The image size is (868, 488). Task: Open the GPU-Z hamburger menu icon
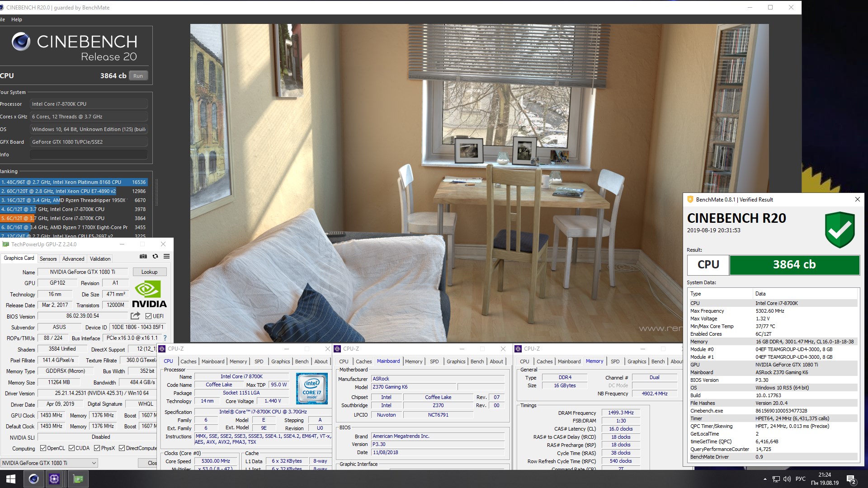pos(166,256)
